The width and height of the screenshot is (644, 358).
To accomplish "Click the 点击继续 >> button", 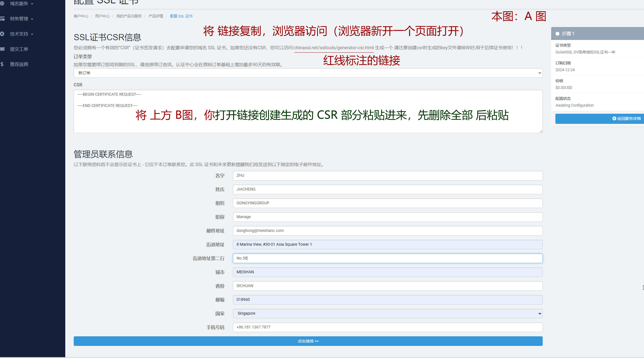I will click(x=308, y=341).
